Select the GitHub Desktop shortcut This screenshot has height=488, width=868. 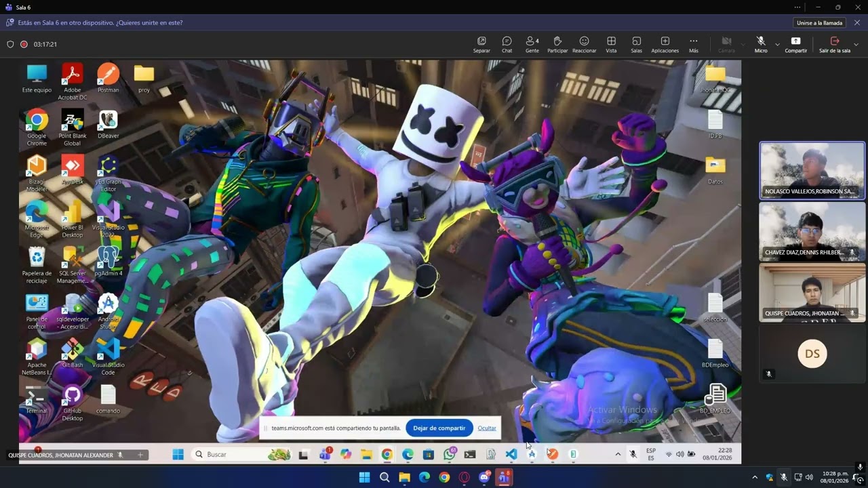point(72,403)
